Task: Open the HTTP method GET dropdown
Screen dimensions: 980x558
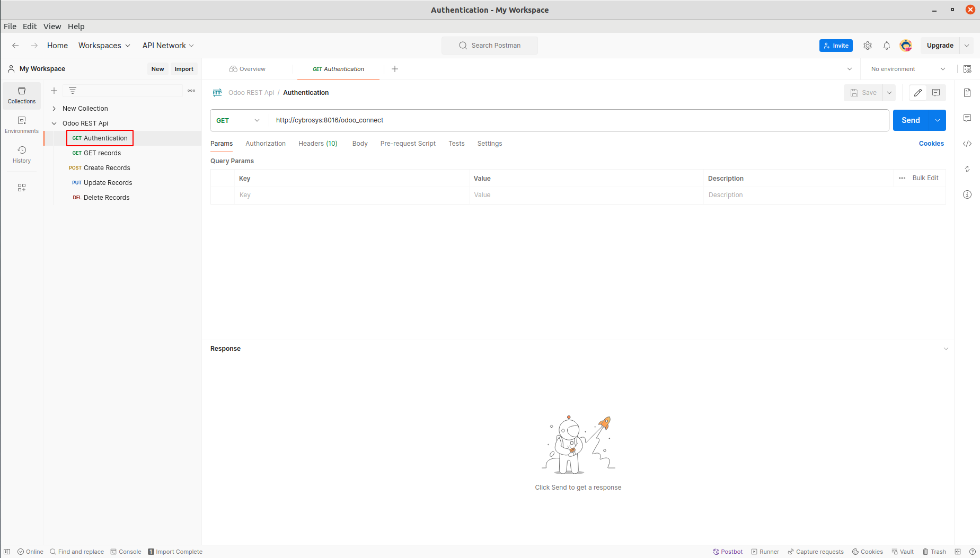Action: [x=239, y=120]
